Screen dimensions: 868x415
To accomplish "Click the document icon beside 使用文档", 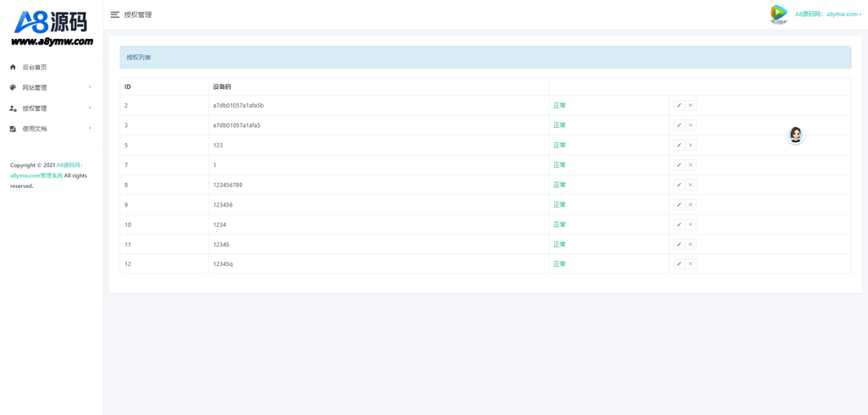I will coord(13,129).
